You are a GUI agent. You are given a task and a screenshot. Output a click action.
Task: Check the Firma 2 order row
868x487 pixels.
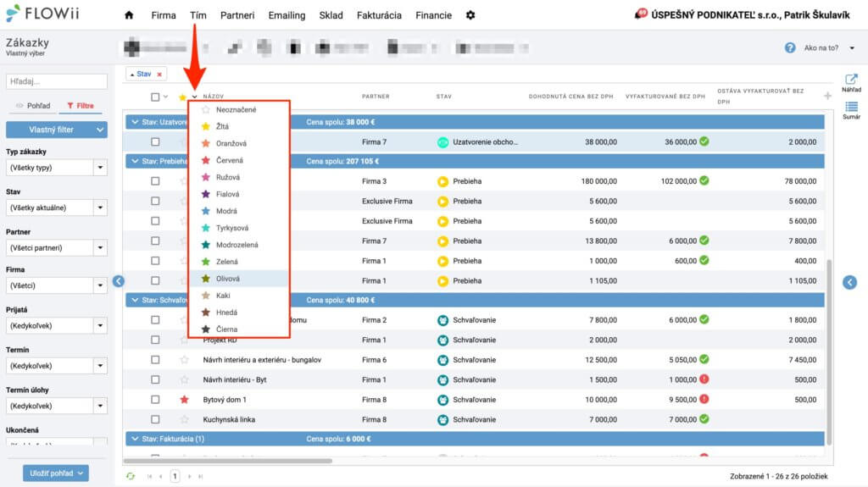[155, 320]
